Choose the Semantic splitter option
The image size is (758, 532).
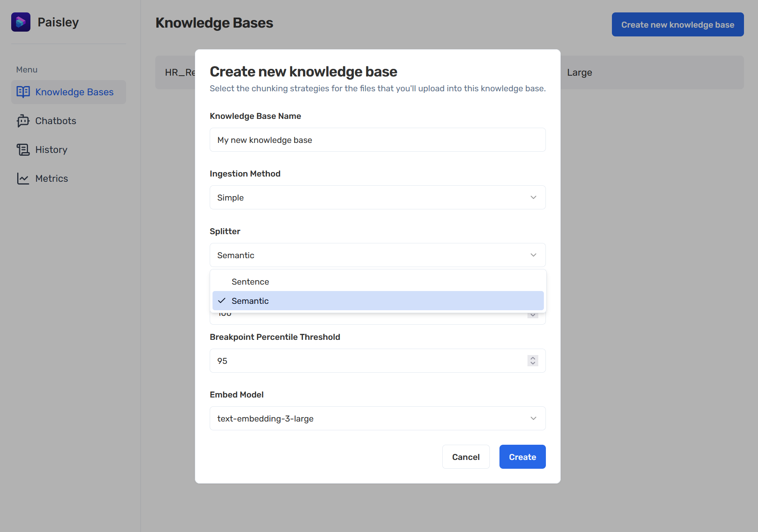point(378,301)
